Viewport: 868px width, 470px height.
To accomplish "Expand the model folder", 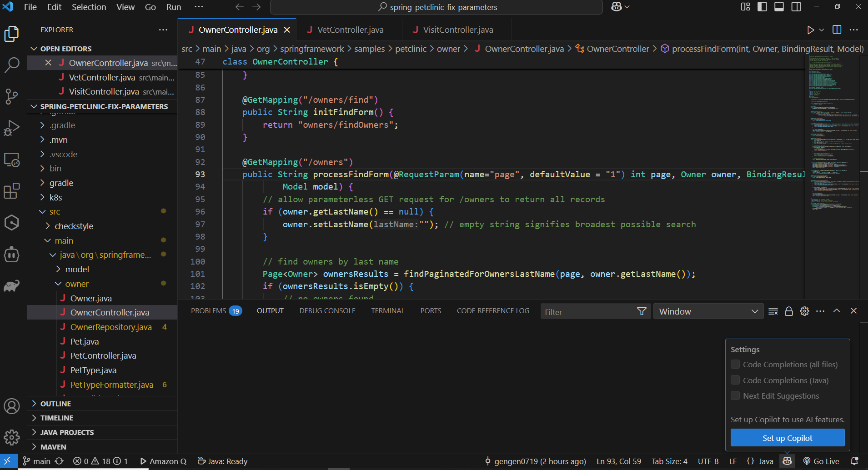I will tap(77, 270).
